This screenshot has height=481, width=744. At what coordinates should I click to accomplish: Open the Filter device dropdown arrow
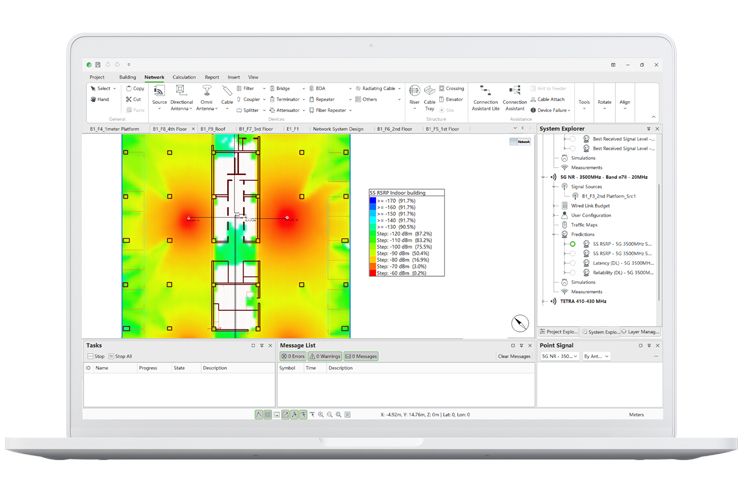tap(264, 89)
